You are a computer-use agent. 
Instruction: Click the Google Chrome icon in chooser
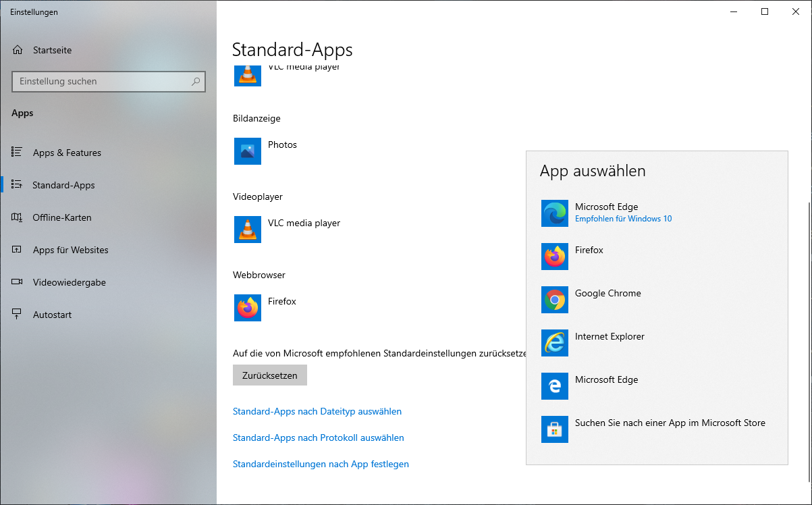point(555,300)
